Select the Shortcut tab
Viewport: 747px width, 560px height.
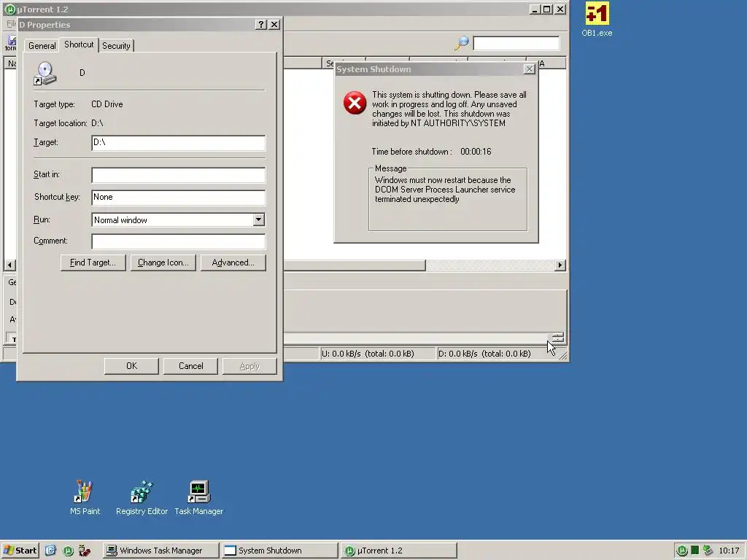tap(79, 44)
